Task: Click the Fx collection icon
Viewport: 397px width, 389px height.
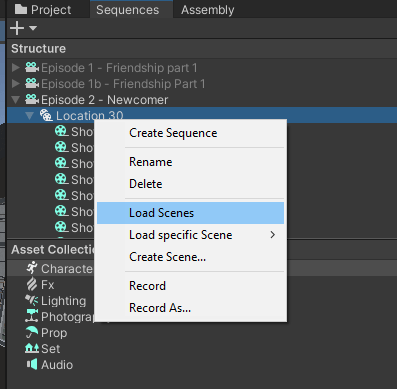Action: [32, 284]
